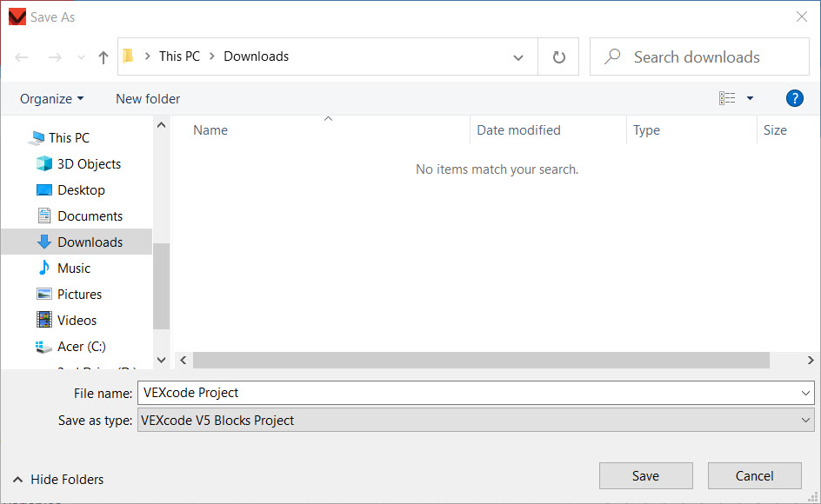Open Help with question mark icon
Viewport: 821px width, 504px height.
click(x=794, y=98)
